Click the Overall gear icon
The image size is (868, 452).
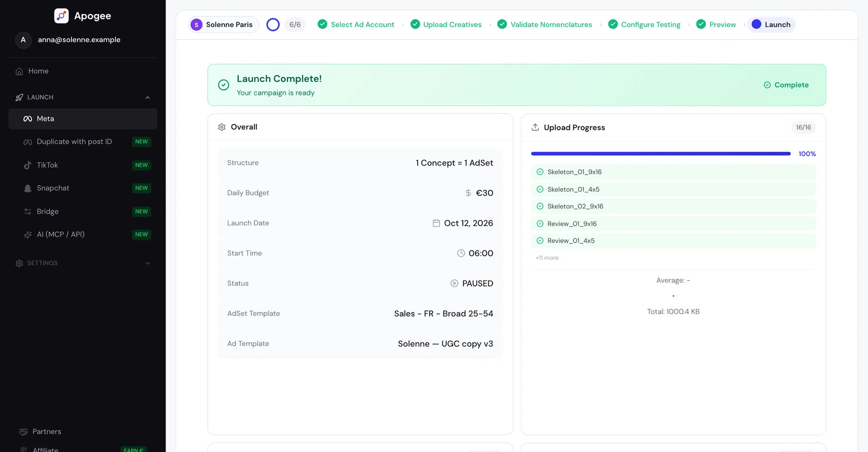pyautogui.click(x=222, y=127)
